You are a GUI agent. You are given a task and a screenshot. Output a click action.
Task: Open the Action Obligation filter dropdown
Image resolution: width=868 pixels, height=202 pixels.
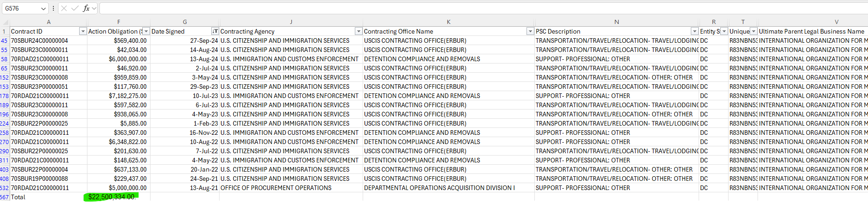(146, 31)
